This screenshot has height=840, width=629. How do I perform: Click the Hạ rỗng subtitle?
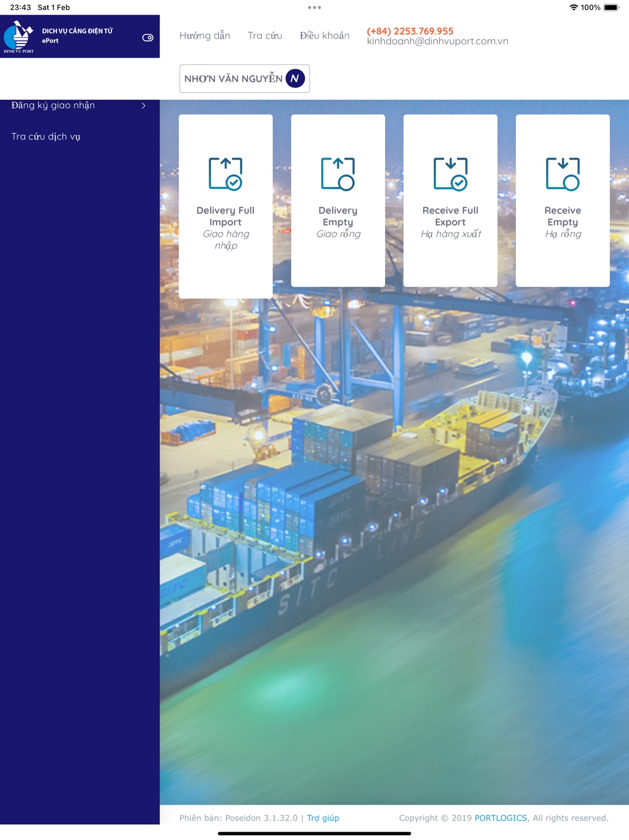coord(564,234)
